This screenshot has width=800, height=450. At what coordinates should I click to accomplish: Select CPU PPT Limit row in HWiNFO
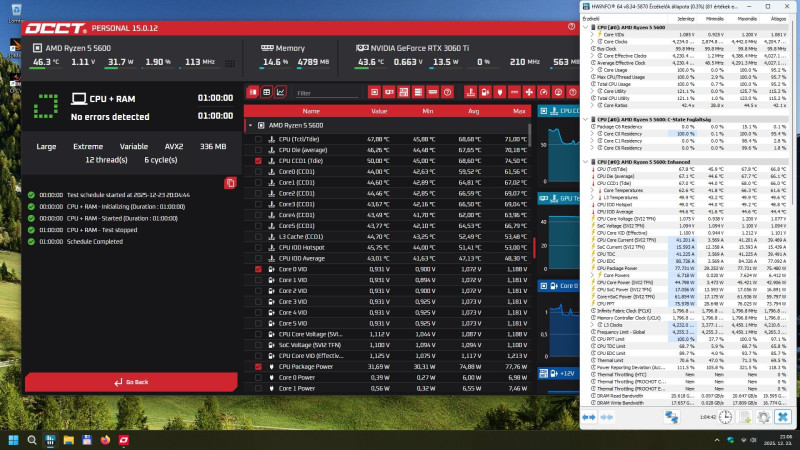(687, 339)
